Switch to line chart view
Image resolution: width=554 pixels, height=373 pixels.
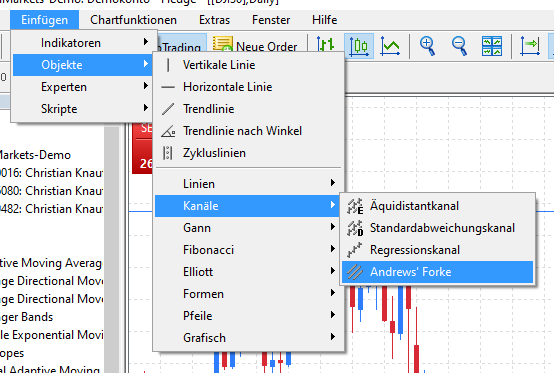(x=390, y=46)
